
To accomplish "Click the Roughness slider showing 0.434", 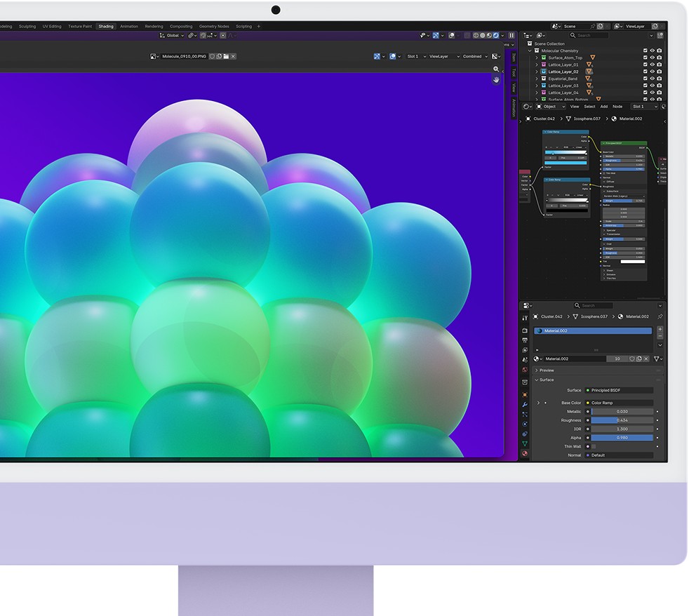I will pos(622,420).
